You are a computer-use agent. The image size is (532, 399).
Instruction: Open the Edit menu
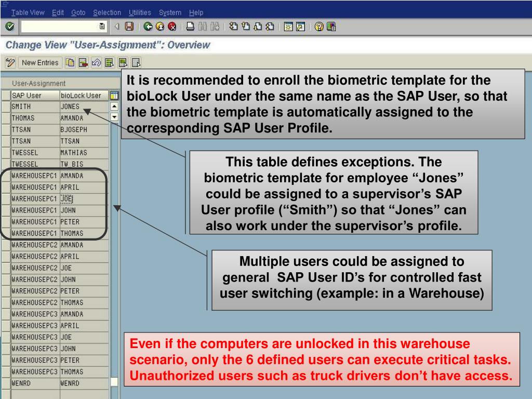[58, 12]
